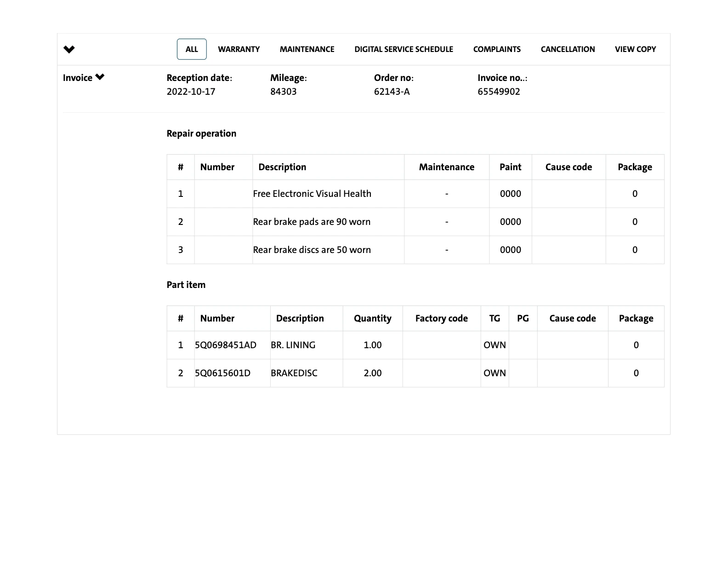Click the BRAKEDISC description cell
This screenshot has height=563, width=728.
tap(294, 373)
